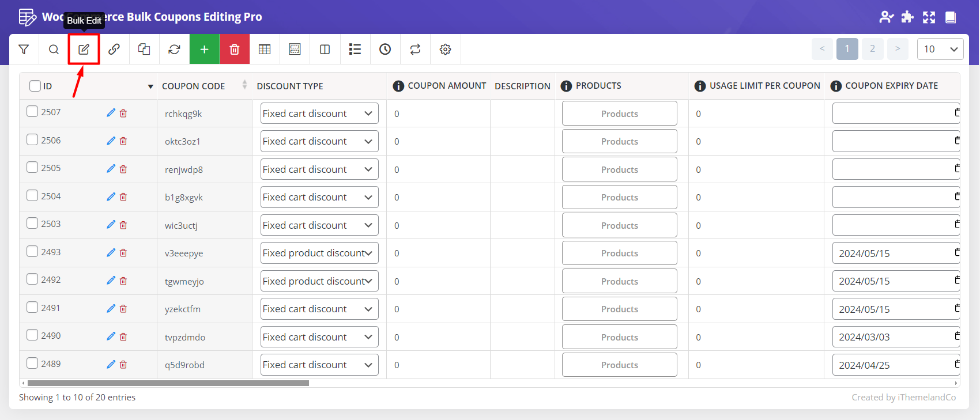The width and height of the screenshot is (980, 420).
Task: Open the history clock icon
Action: [x=385, y=50]
